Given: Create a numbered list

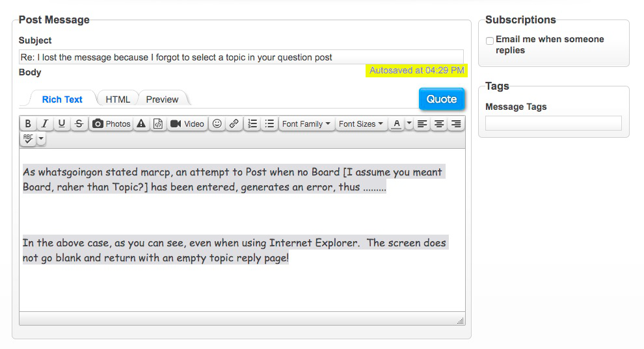Looking at the screenshot, I should pyautogui.click(x=252, y=123).
